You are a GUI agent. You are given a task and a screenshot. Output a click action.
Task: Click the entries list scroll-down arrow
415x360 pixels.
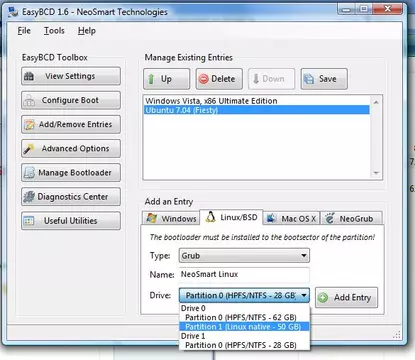point(376,173)
